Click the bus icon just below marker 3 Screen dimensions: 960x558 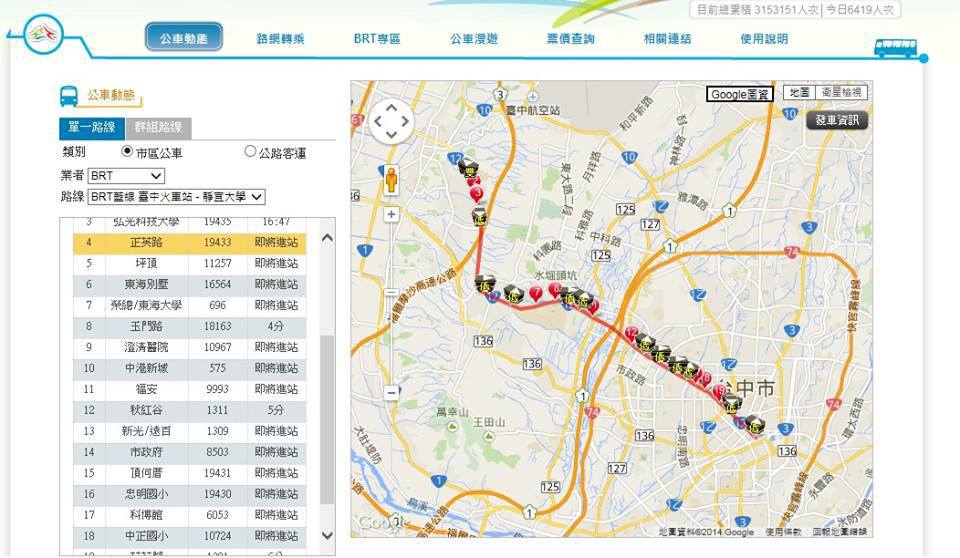click(479, 216)
